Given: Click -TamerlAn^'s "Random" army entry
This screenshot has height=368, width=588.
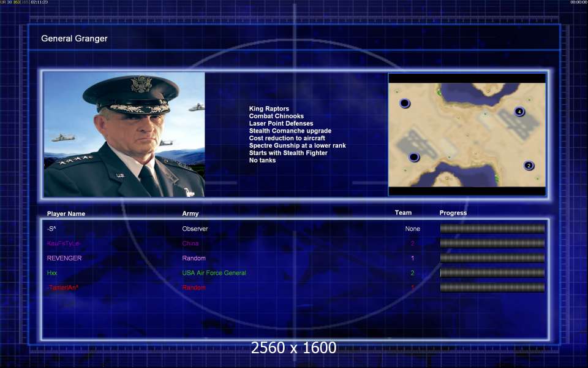Looking at the screenshot, I should pyautogui.click(x=194, y=288).
